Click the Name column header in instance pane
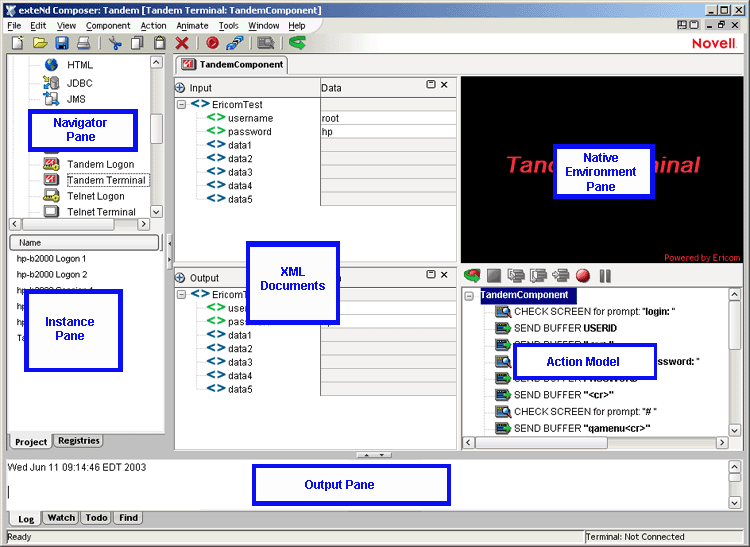750x547 pixels. point(84,242)
